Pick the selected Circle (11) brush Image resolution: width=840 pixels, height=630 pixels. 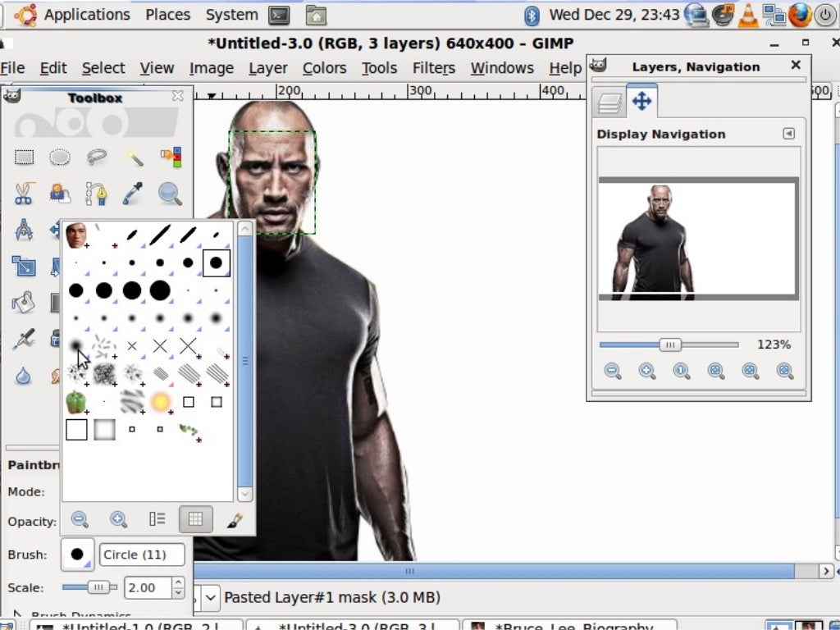tap(217, 262)
